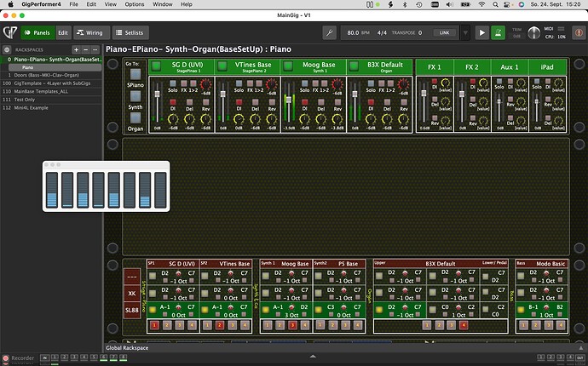Open File menu
588x366 pixels.
[x=74, y=4]
